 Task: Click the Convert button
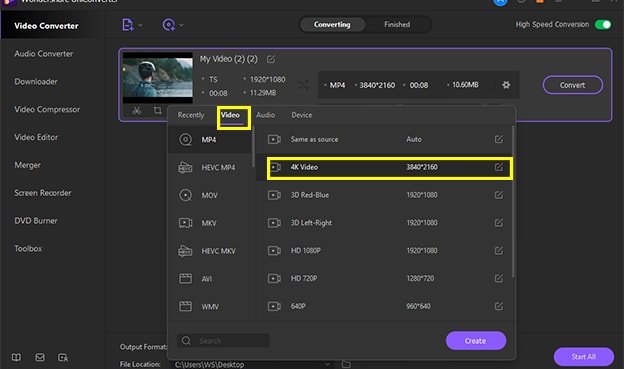572,85
